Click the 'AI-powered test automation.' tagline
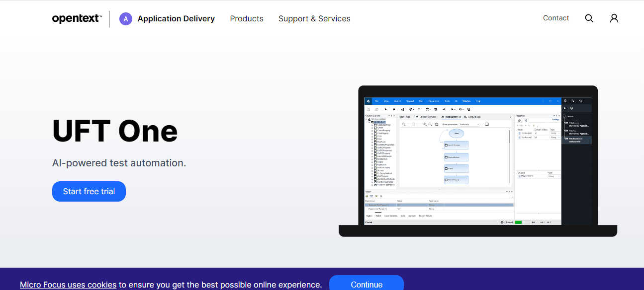 [x=119, y=163]
